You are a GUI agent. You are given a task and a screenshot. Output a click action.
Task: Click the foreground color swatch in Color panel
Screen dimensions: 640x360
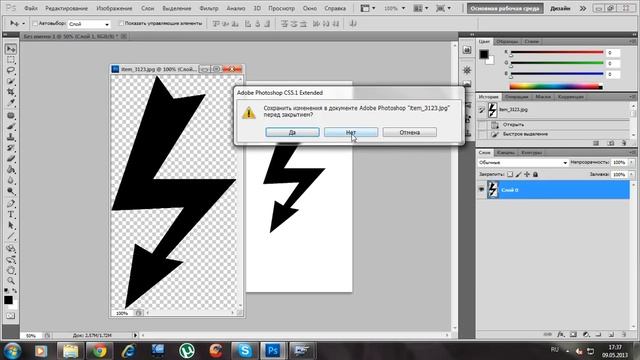[x=484, y=54]
